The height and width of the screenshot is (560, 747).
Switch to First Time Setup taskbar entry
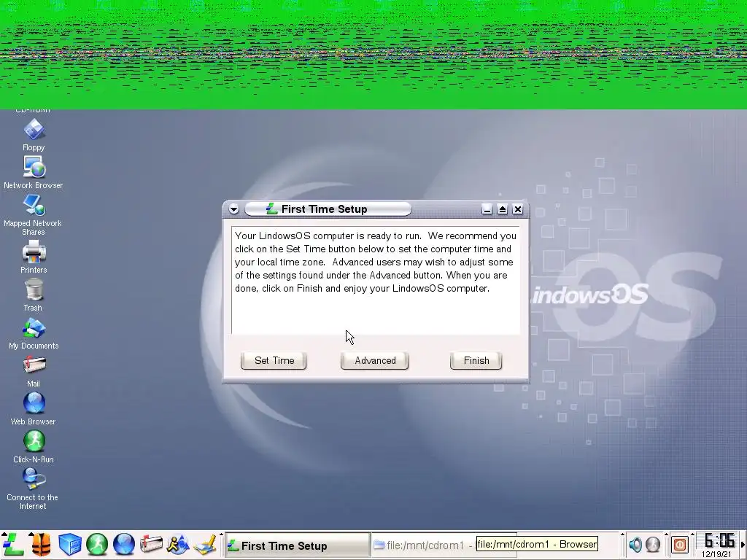[298, 545]
